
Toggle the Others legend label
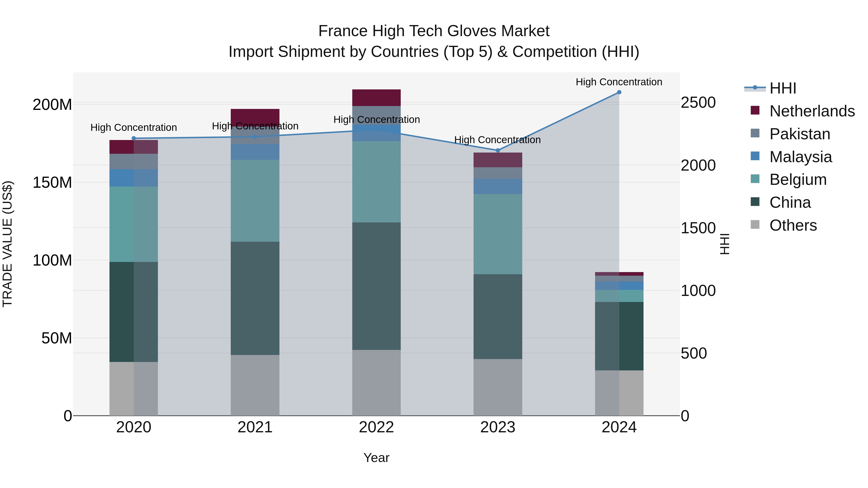coord(793,225)
